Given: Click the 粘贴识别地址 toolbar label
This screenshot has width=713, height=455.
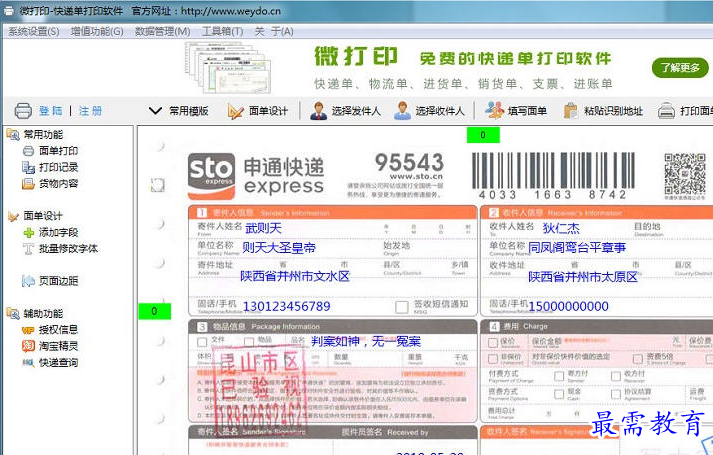Looking at the screenshot, I should (x=613, y=111).
